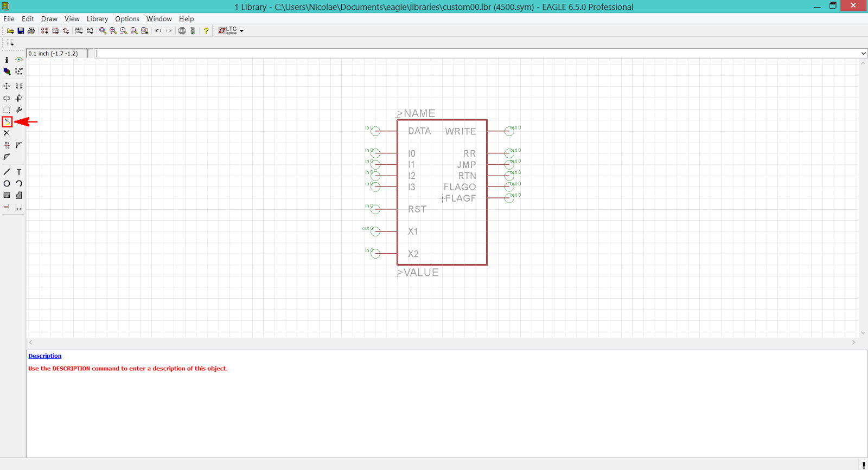Expand the LTC spice dropdown arrow
Screen dimensions: 868x470
click(x=241, y=31)
